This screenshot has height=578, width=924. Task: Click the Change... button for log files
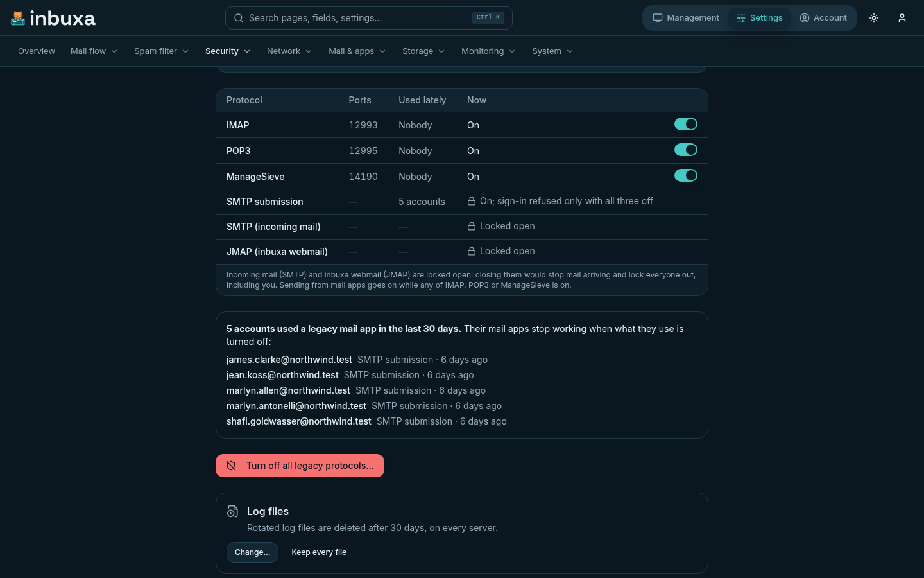coord(252,552)
